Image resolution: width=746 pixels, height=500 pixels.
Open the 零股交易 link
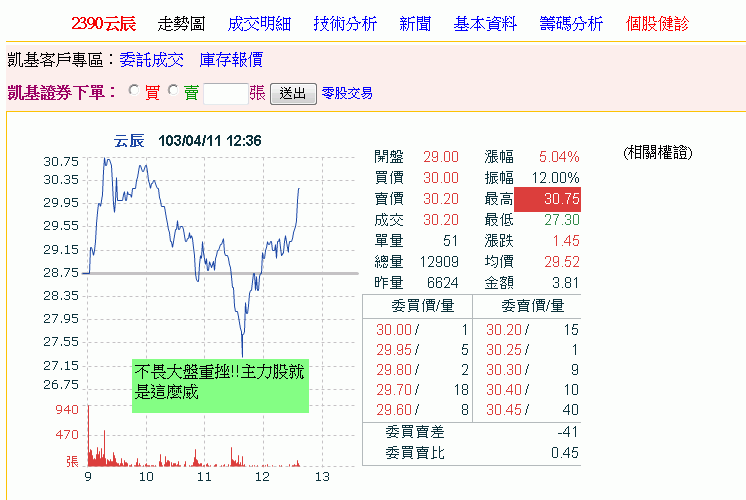pyautogui.click(x=347, y=93)
